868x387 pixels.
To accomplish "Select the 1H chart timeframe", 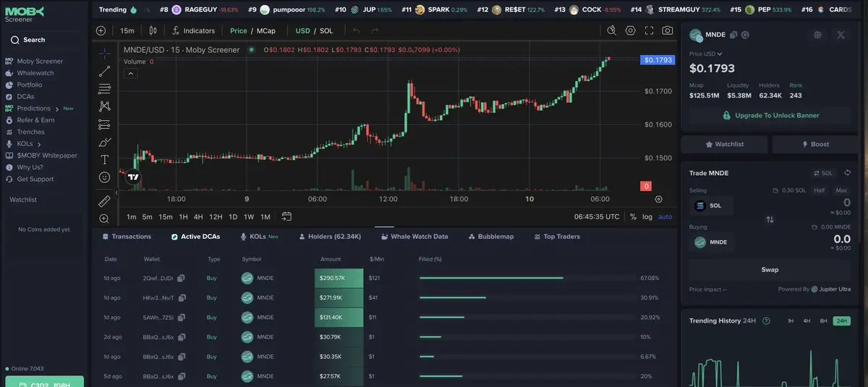I will pos(184,217).
